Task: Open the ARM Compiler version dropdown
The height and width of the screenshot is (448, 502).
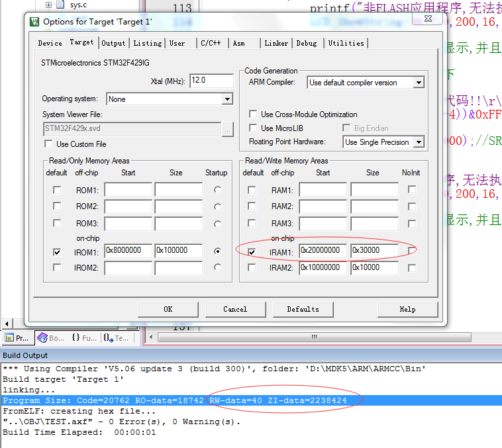Action: tap(419, 83)
